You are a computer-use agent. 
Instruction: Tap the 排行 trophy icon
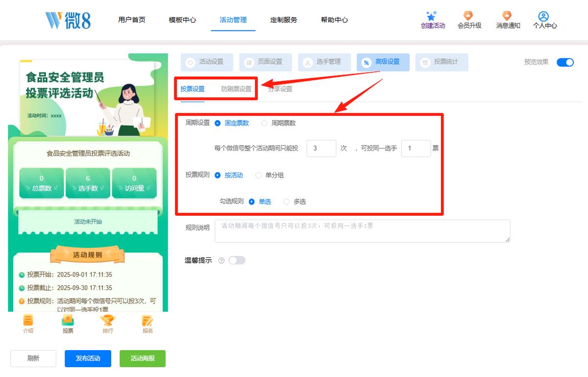[x=108, y=320]
